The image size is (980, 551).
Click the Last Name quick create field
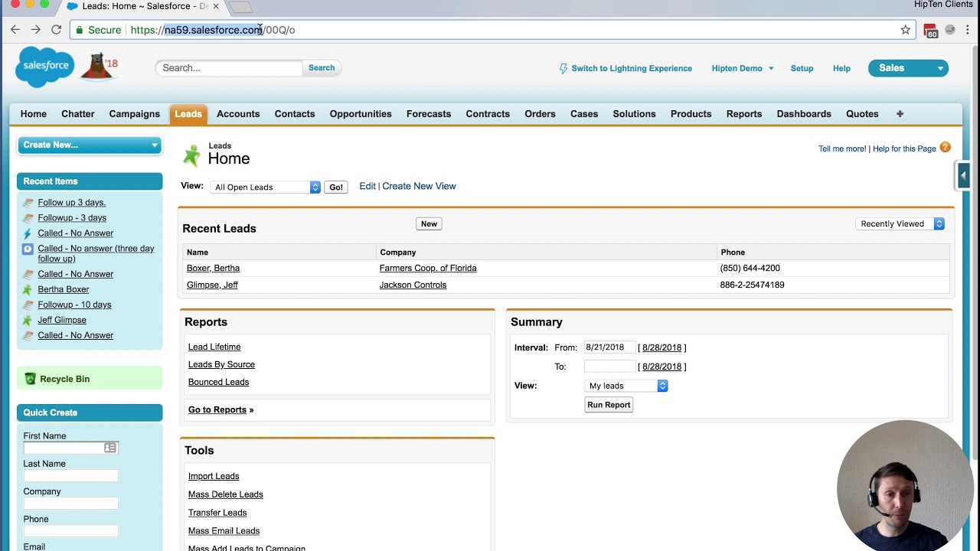click(x=70, y=475)
